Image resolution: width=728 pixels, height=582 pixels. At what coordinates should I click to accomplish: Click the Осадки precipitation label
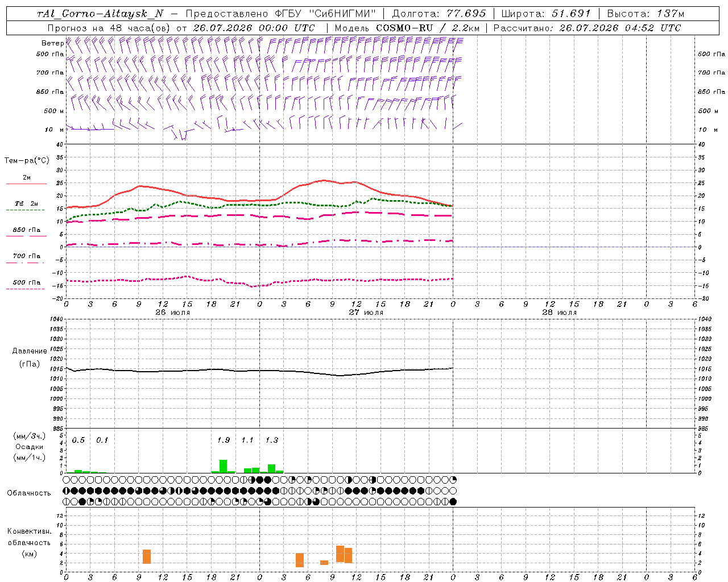pos(29,447)
